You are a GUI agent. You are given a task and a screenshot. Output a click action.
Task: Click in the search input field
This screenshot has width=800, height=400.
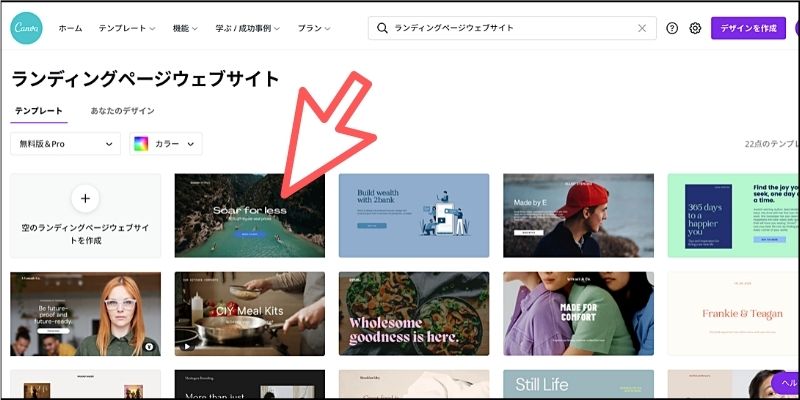pyautogui.click(x=513, y=28)
